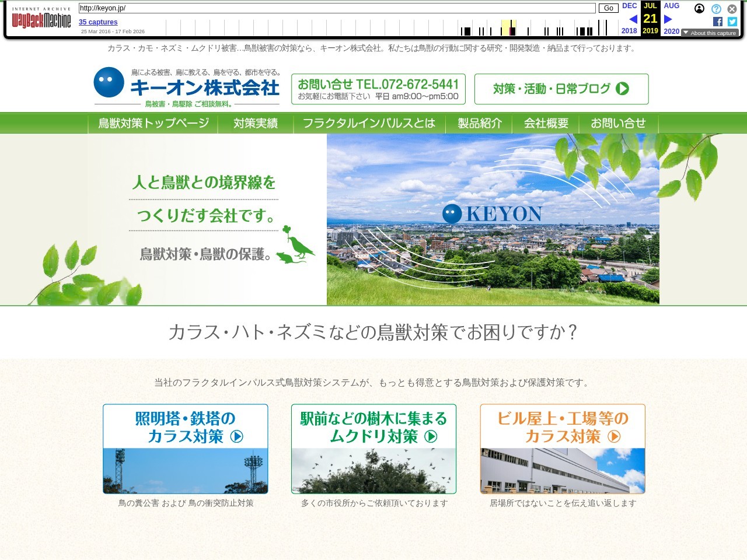
Task: Open ビル屋上・工場等 factory building photo
Action: 563,471
